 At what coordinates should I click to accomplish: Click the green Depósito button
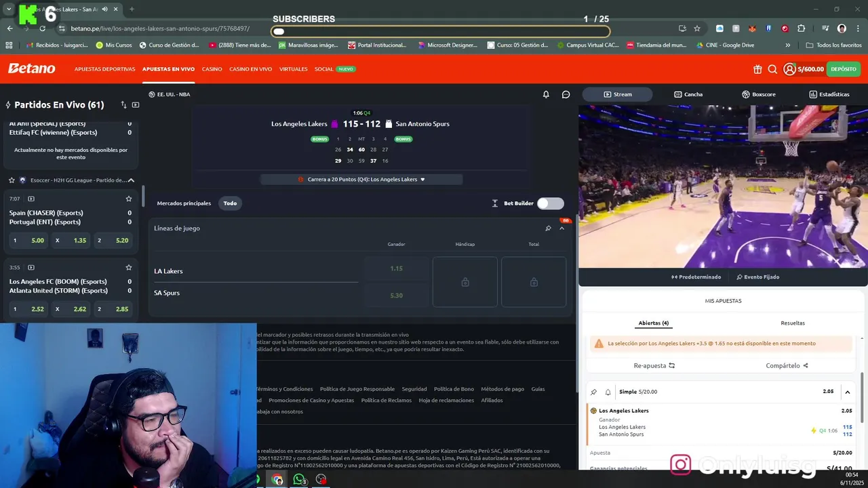click(844, 69)
